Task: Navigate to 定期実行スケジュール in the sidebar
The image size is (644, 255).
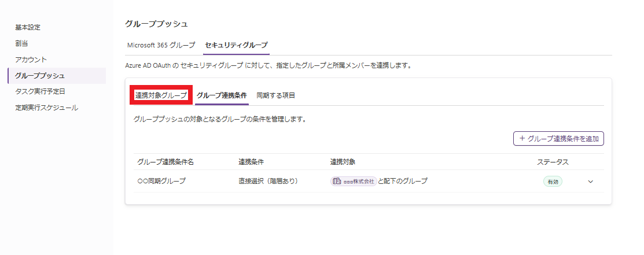Action: coord(46,108)
